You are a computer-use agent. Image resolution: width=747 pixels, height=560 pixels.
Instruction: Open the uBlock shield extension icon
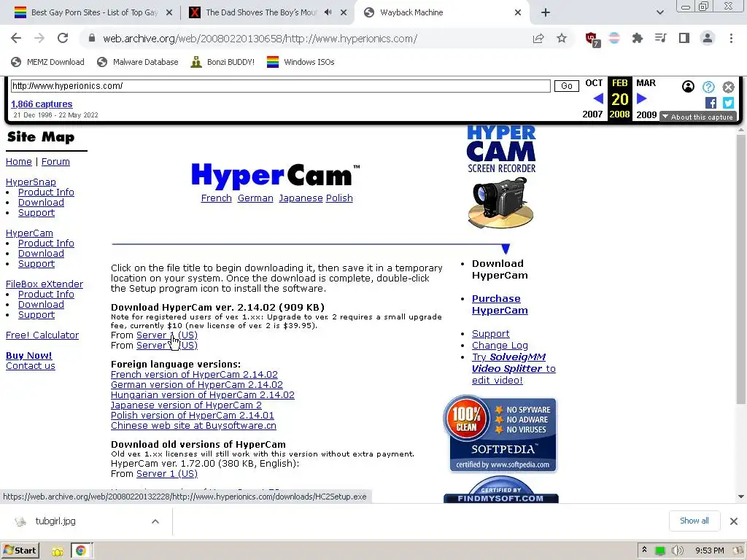click(592, 39)
